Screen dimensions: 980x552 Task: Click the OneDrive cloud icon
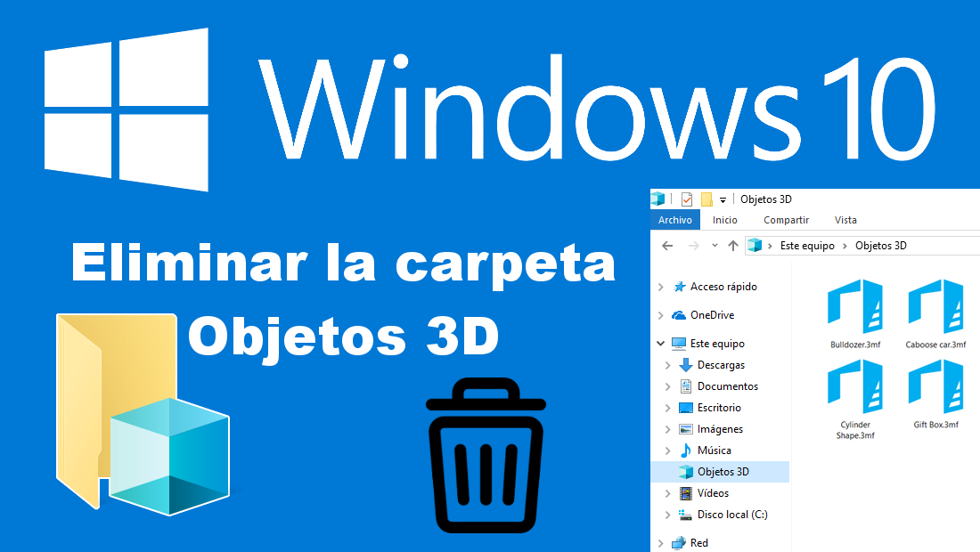click(x=679, y=315)
